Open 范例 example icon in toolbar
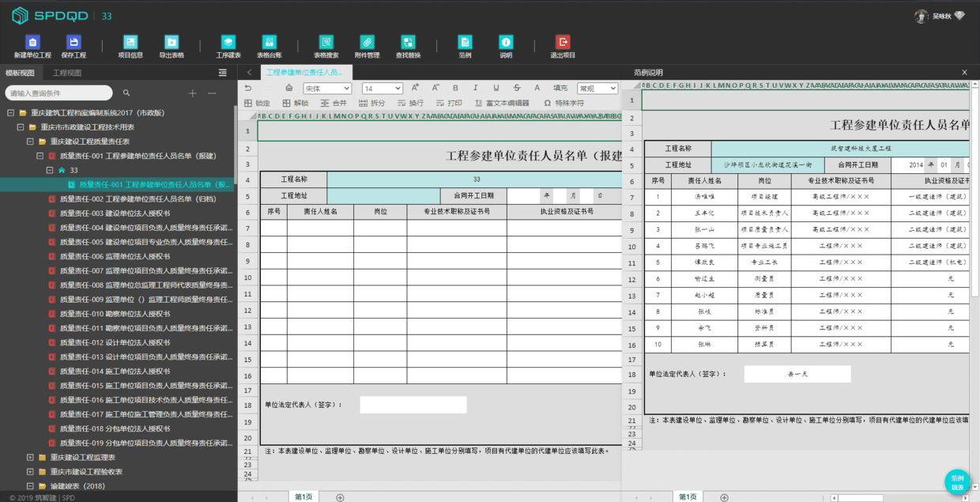980x502 pixels. [465, 43]
